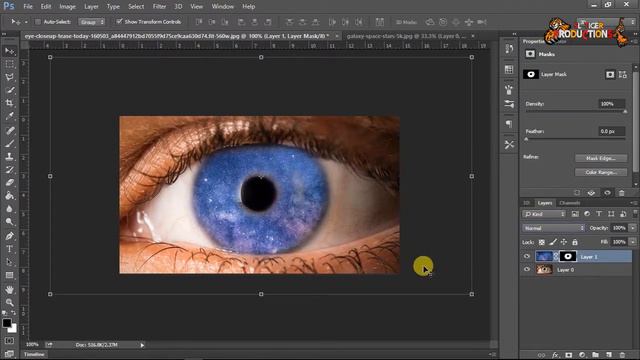Click the Density value field

click(x=611, y=104)
